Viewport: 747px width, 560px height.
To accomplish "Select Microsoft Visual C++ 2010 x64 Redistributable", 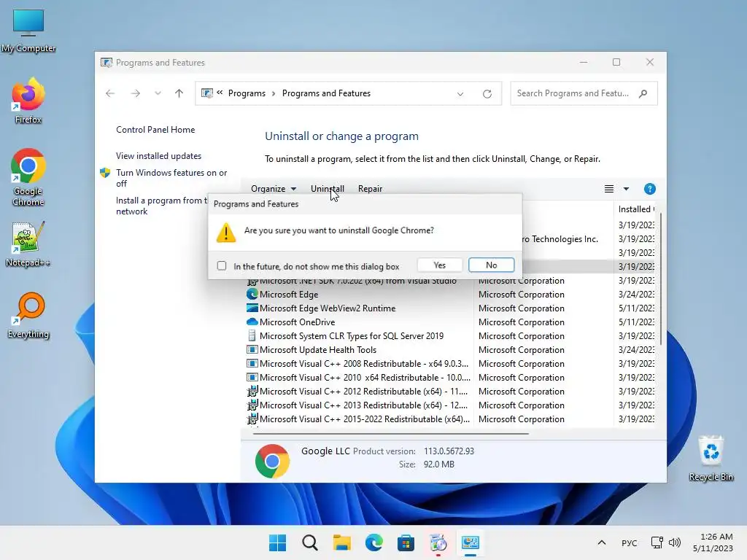I will point(365,377).
